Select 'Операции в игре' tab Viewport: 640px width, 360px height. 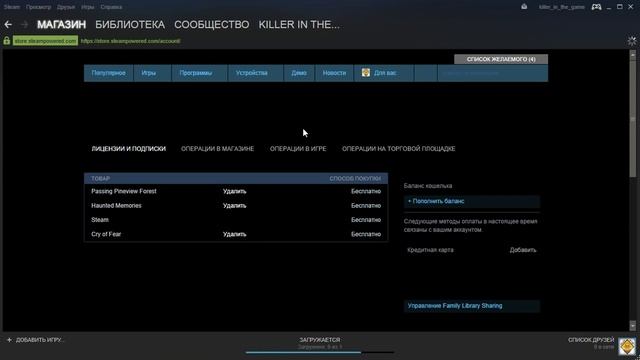(298, 149)
